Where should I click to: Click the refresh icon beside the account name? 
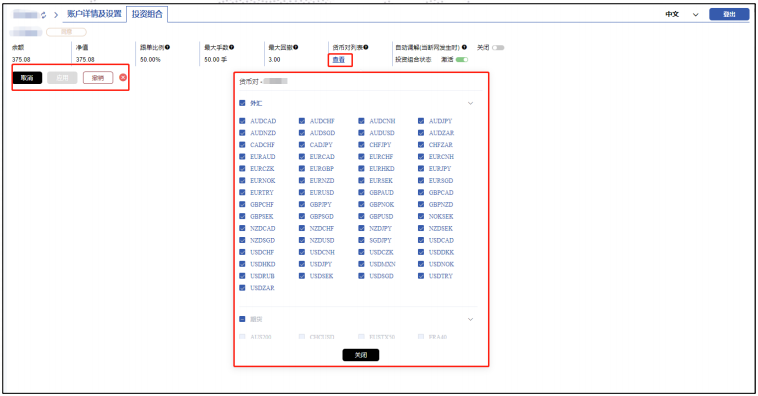click(x=44, y=15)
